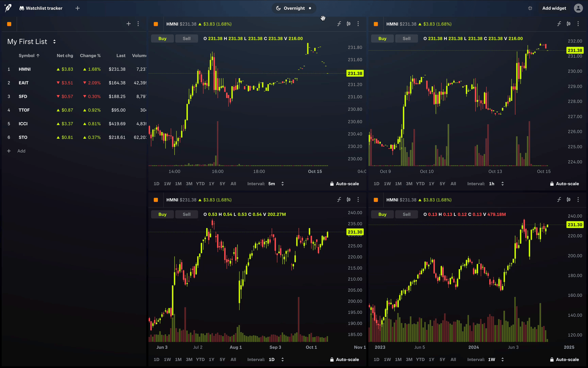Click Add widget in the top bar
Image resolution: width=588 pixels, height=368 pixels.
[554, 8]
